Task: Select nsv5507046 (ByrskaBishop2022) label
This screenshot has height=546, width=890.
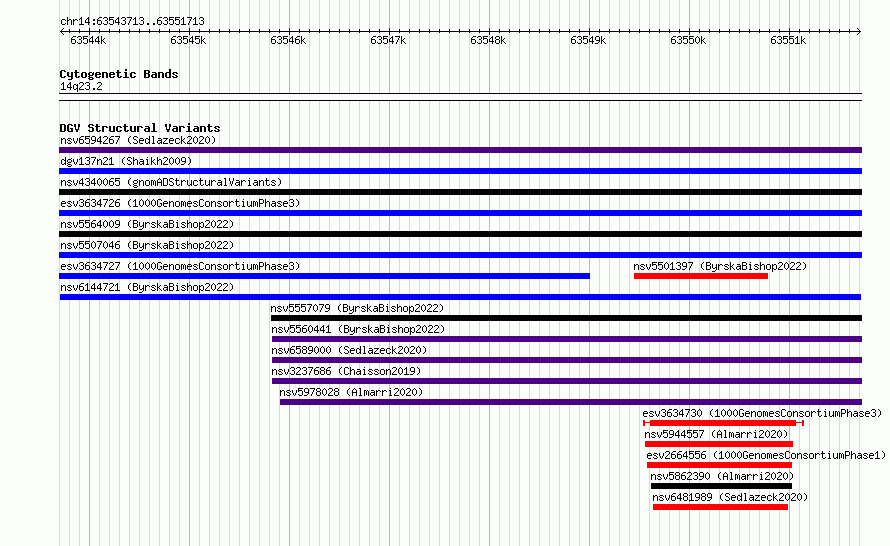Action: 147,245
